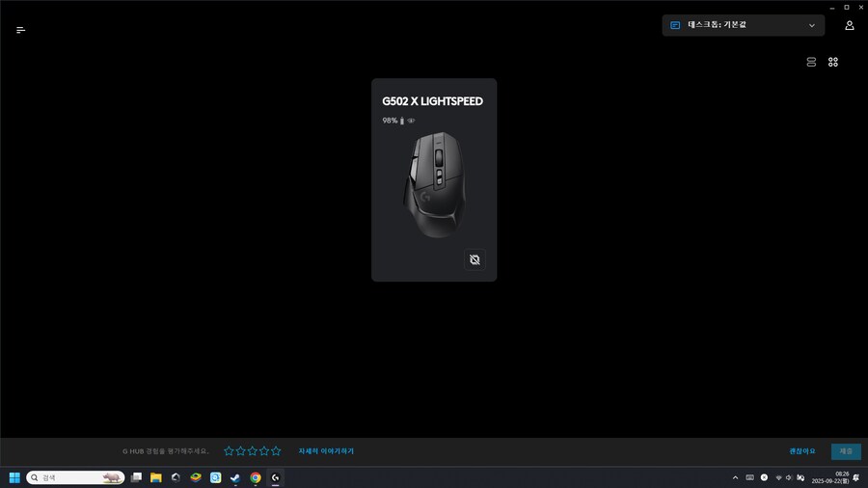The height and width of the screenshot is (488, 868).
Task: Click the 98% battery indicator icon
Action: (402, 121)
